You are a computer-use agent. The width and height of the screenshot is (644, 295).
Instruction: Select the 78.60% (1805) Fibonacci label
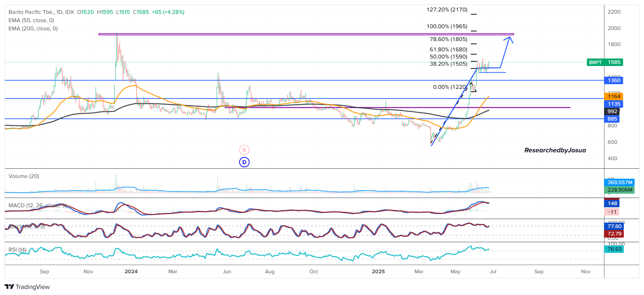tap(449, 39)
